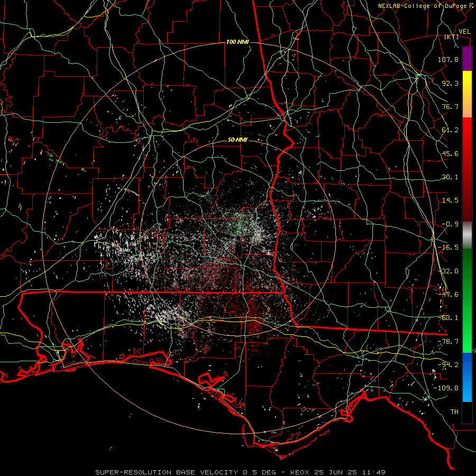Click the 100 NMI range ring label

[x=237, y=42]
